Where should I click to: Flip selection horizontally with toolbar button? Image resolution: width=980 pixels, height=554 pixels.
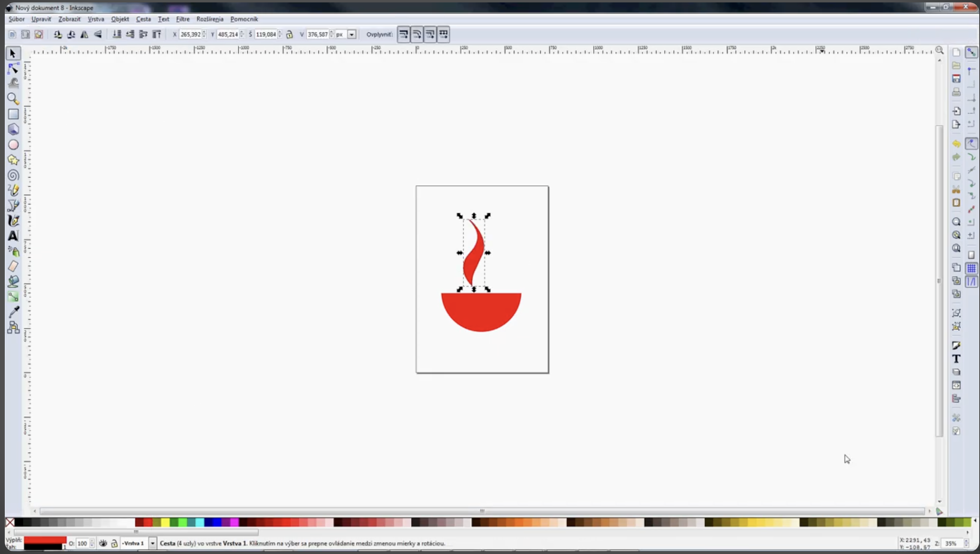coord(84,34)
